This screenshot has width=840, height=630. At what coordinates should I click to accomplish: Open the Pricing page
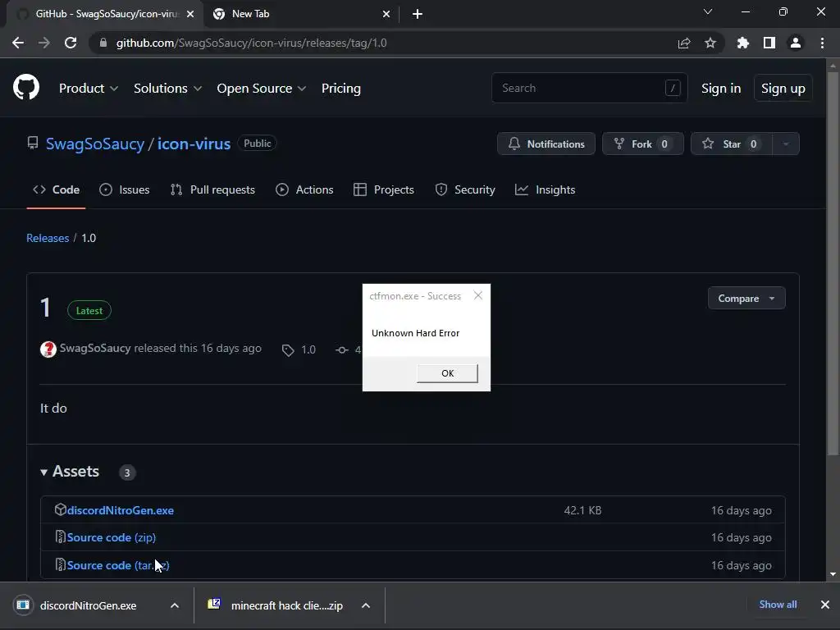340,89
